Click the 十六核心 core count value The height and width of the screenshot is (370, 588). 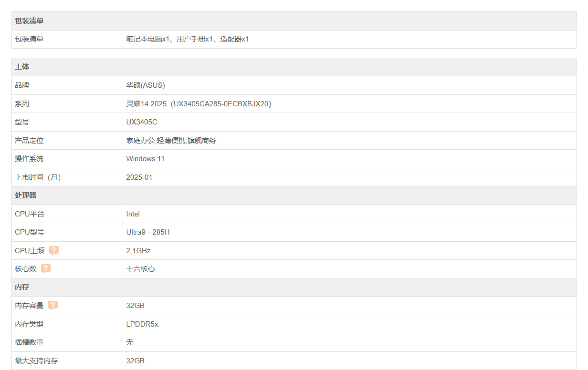[140, 269]
